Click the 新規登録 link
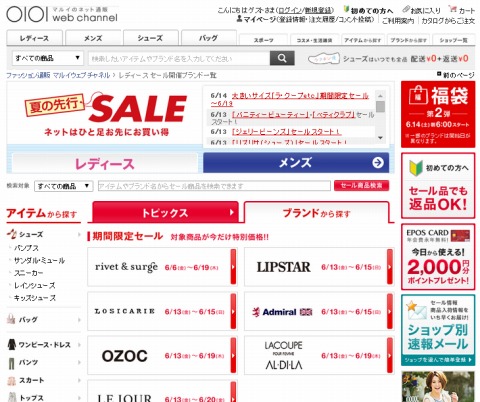 318,10
